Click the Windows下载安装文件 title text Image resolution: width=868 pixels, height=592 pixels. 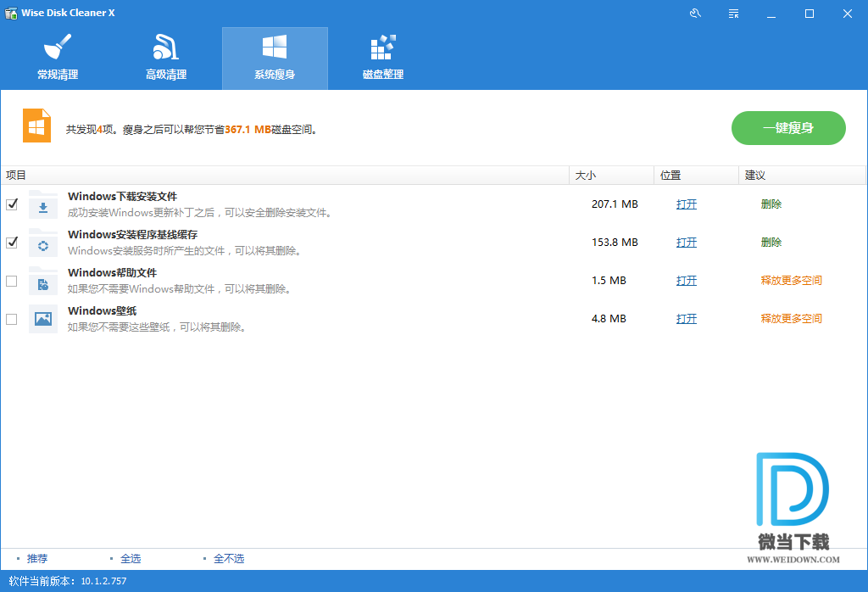click(122, 197)
